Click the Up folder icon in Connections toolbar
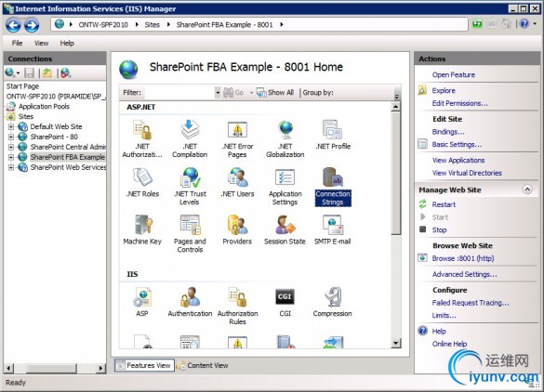Viewport: 544px width, 392px height. (47, 72)
